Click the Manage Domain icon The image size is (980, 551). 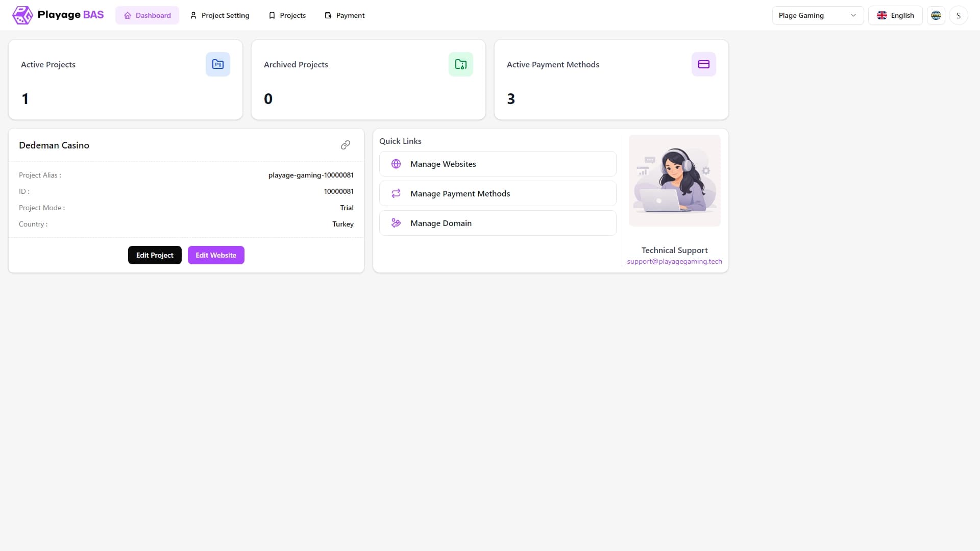tap(396, 223)
